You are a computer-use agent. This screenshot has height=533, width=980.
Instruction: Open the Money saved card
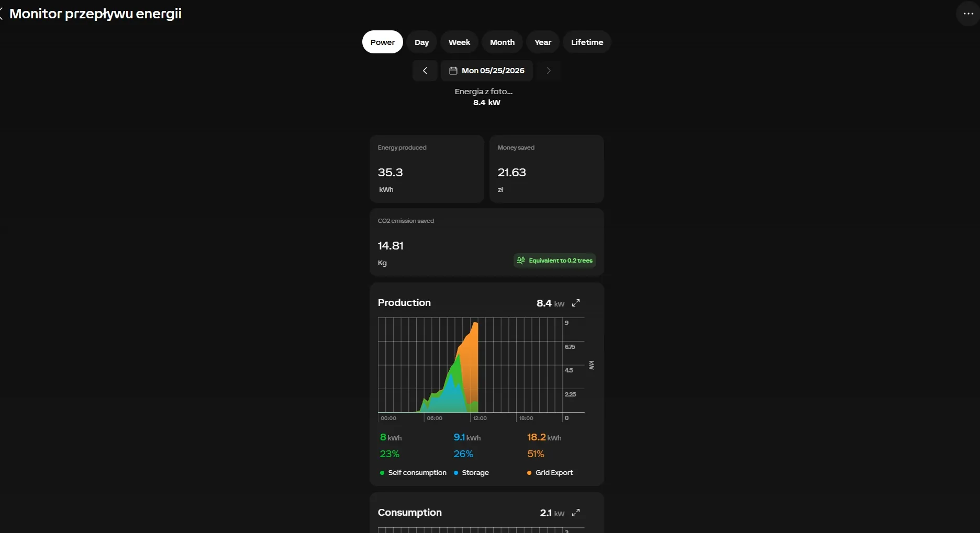tap(547, 169)
